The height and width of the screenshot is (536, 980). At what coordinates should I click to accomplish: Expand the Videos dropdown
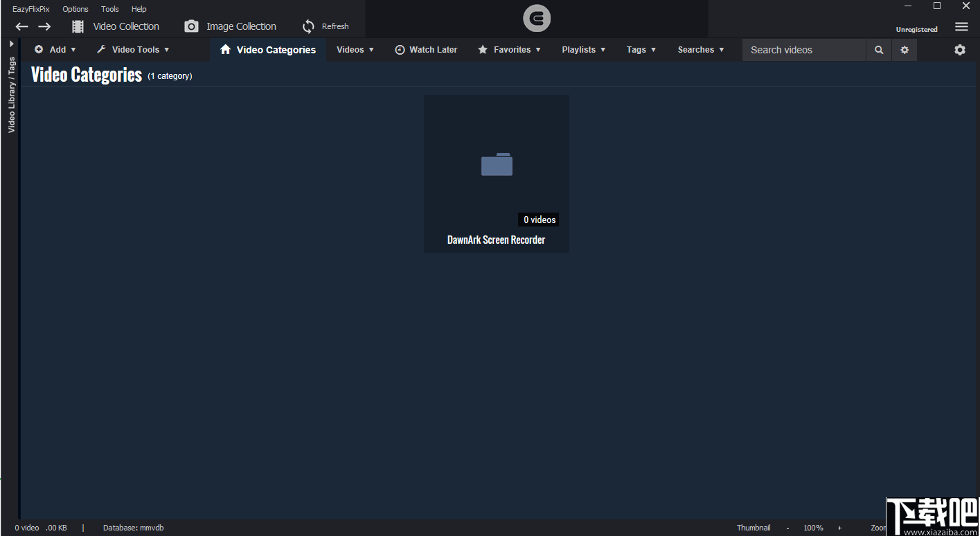tap(355, 50)
